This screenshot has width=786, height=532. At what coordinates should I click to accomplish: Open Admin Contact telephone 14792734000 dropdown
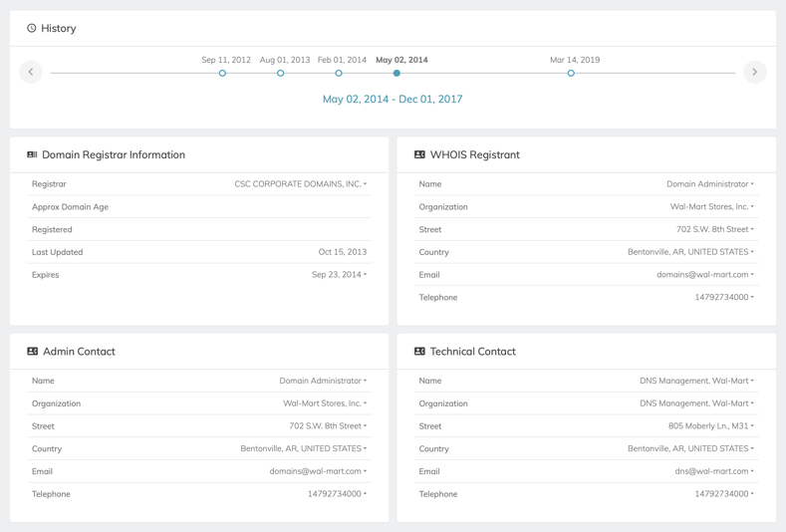[338, 494]
